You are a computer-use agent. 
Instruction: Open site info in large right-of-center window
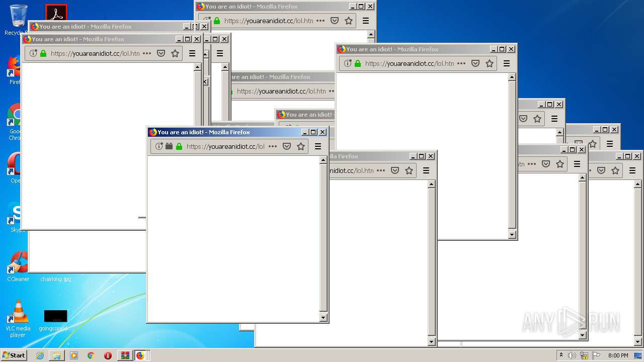click(348, 63)
